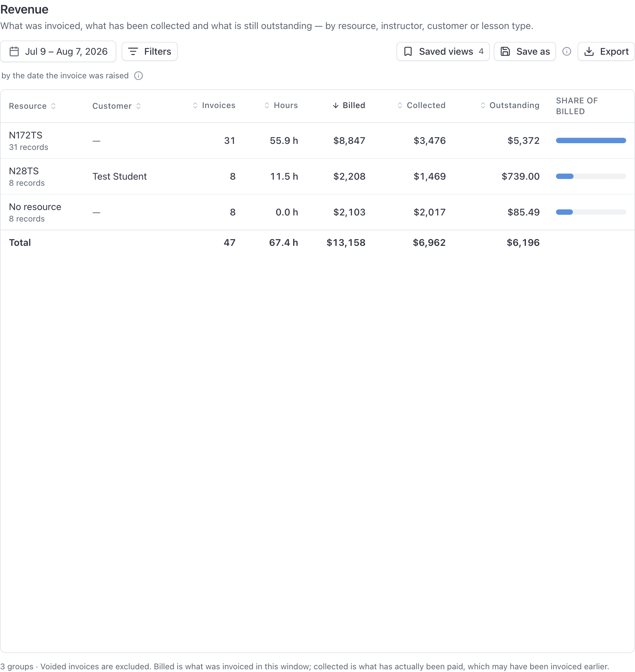Click the Total row label
This screenshot has height=672, width=635.
20,242
